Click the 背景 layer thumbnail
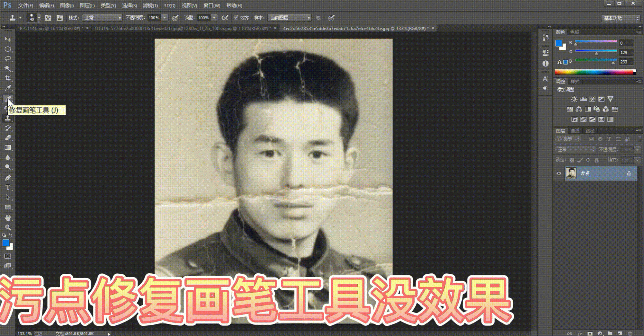 [x=571, y=173]
